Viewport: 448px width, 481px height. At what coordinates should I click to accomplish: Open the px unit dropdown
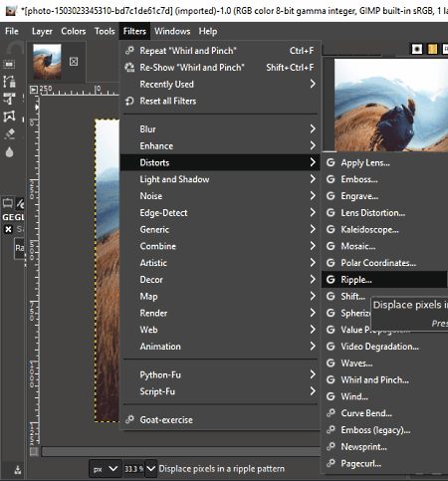[x=105, y=469]
